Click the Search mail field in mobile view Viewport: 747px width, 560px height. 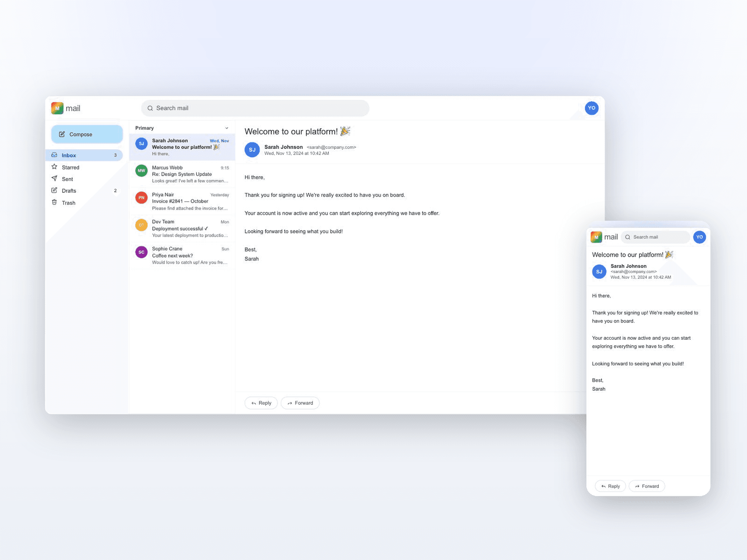pos(655,237)
